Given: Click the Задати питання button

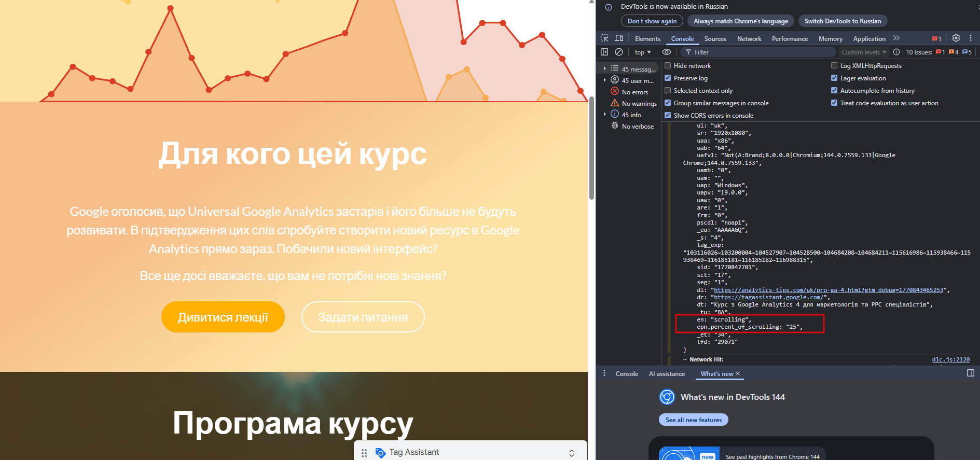Looking at the screenshot, I should point(363,317).
